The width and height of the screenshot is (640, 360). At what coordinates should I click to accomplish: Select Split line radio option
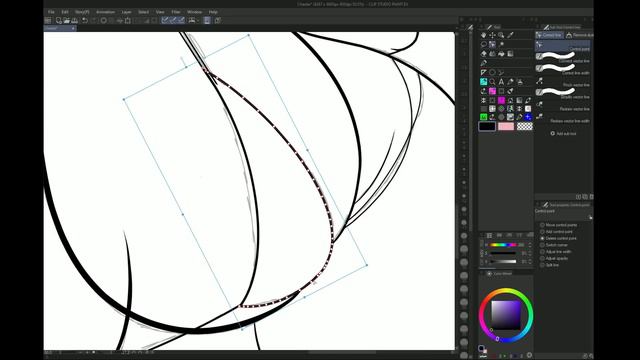point(542,265)
